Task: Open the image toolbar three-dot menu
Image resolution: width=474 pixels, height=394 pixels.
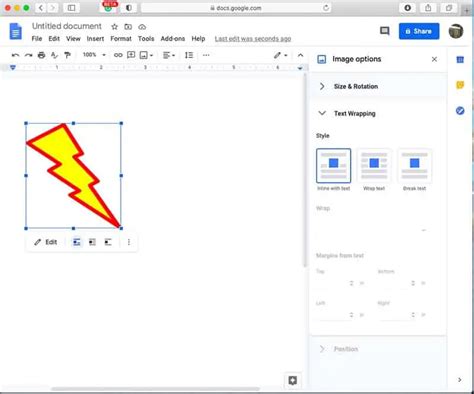Action: tap(129, 242)
